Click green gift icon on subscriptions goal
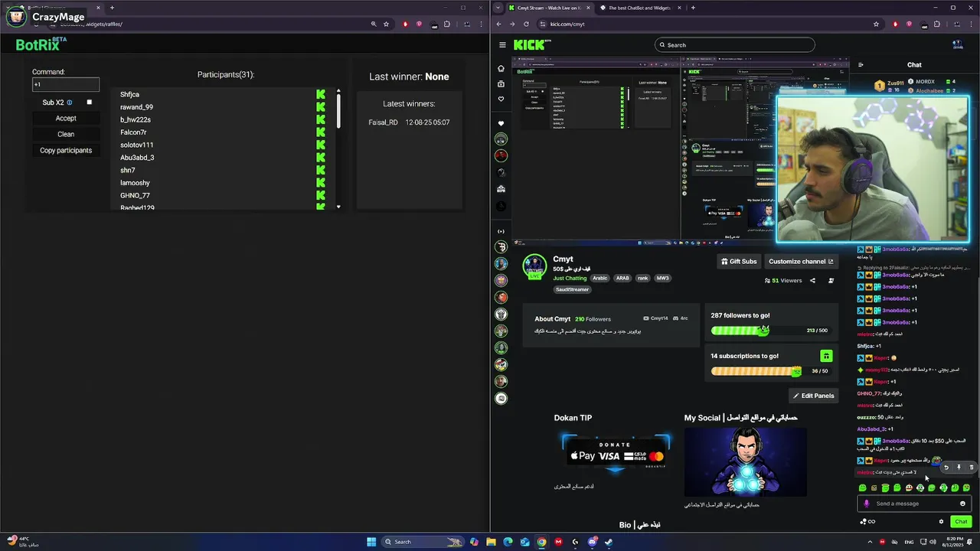This screenshot has height=551, width=980. coord(826,356)
